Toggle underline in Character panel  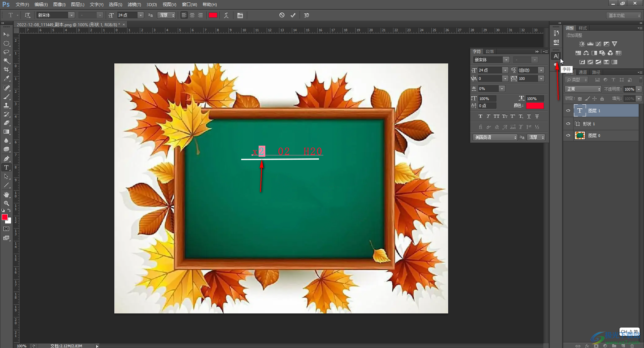coord(529,116)
